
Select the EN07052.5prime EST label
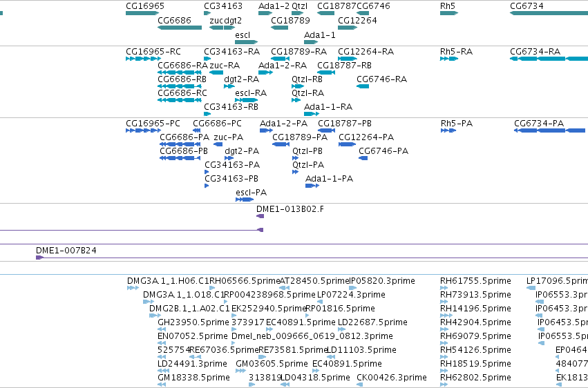[x=192, y=336]
